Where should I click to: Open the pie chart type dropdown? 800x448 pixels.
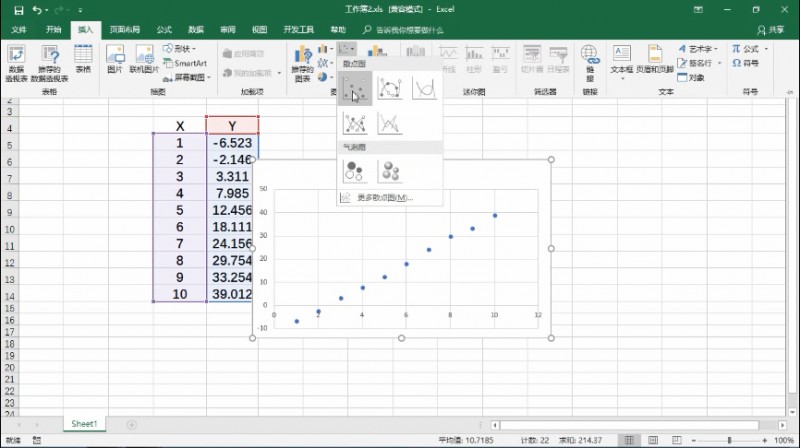coord(325,77)
